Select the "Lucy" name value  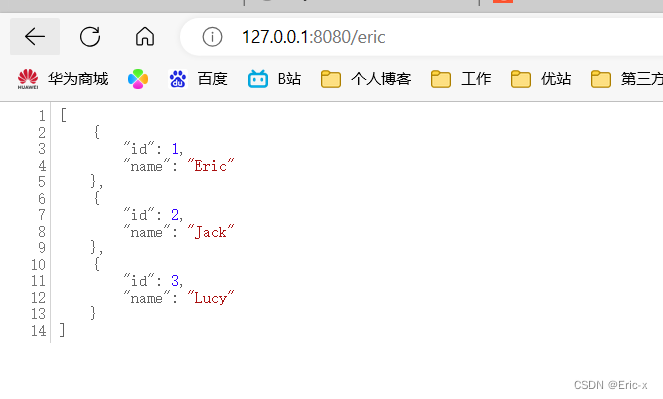(211, 298)
